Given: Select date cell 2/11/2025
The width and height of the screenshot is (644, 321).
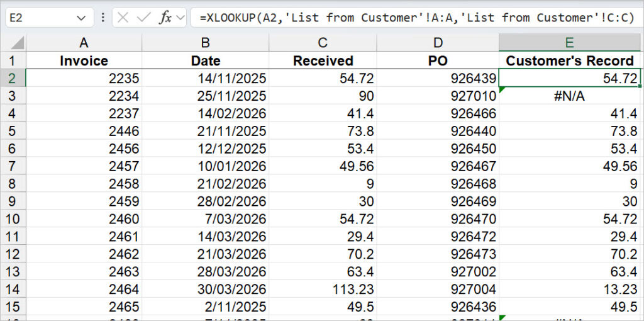Looking at the screenshot, I should (x=206, y=306).
